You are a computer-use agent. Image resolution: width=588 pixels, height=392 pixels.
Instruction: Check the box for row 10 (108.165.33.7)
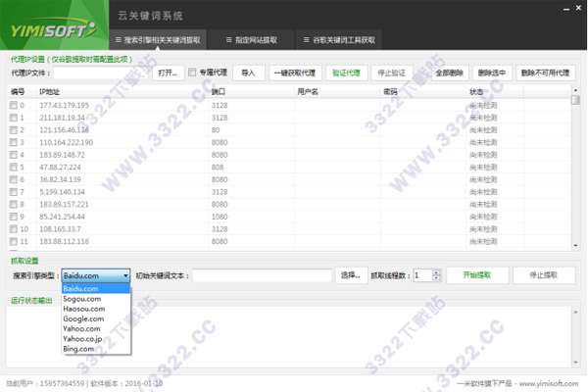tap(14, 228)
